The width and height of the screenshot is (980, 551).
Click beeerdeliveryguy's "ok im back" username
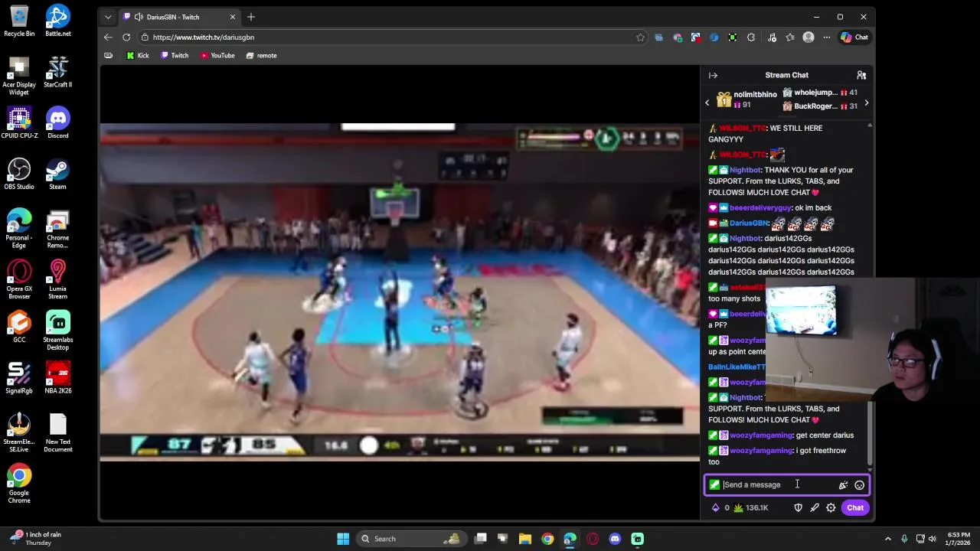(760, 207)
